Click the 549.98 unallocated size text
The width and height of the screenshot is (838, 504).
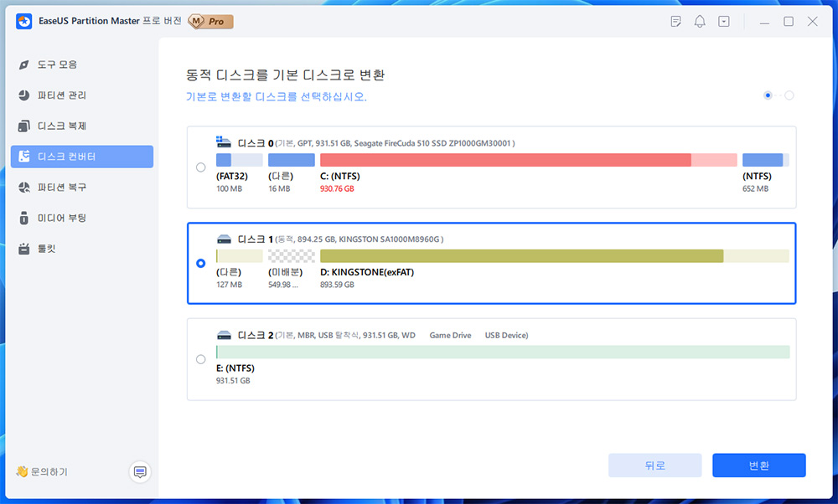click(x=283, y=285)
